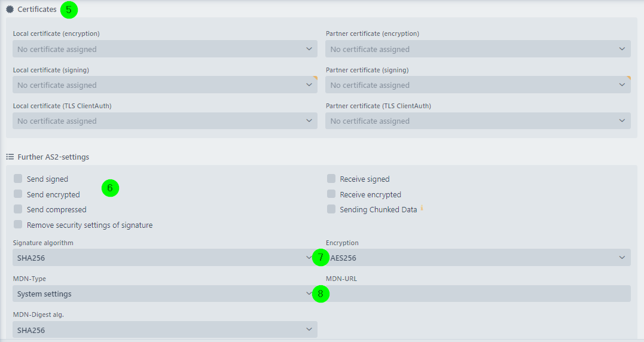Image resolution: width=644 pixels, height=342 pixels.
Task: Open Partner certificate (encryption) dropdown
Action: coord(477,49)
